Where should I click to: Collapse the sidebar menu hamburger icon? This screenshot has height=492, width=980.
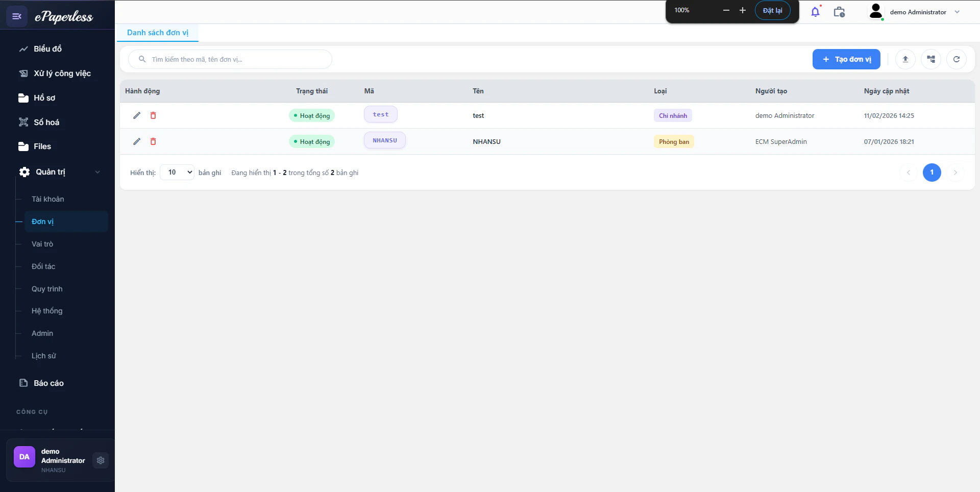pyautogui.click(x=17, y=16)
